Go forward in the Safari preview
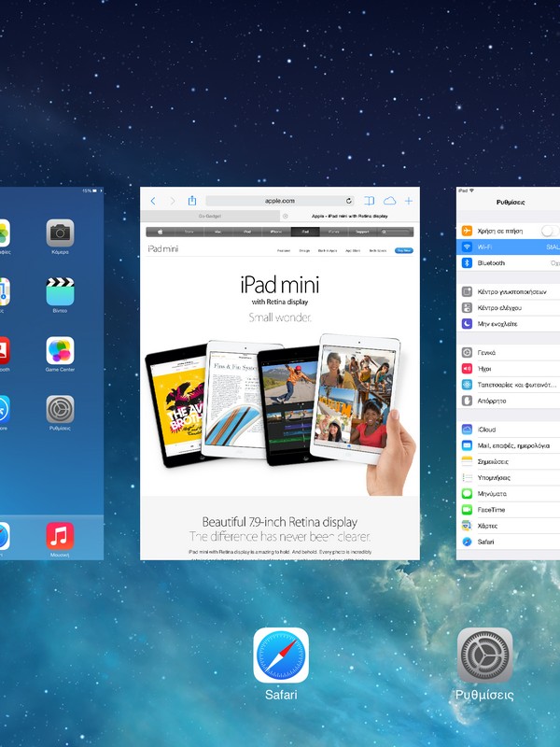This screenshot has width=560, height=747. pyautogui.click(x=173, y=201)
